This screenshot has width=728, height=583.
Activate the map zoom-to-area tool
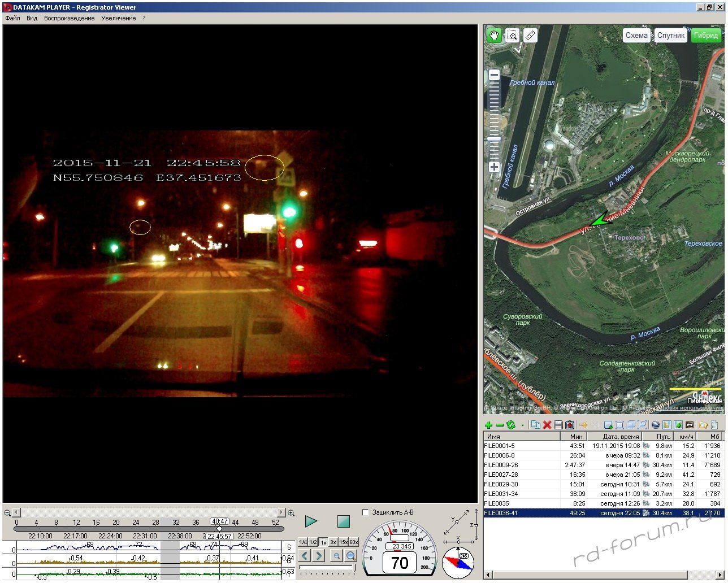[512, 36]
